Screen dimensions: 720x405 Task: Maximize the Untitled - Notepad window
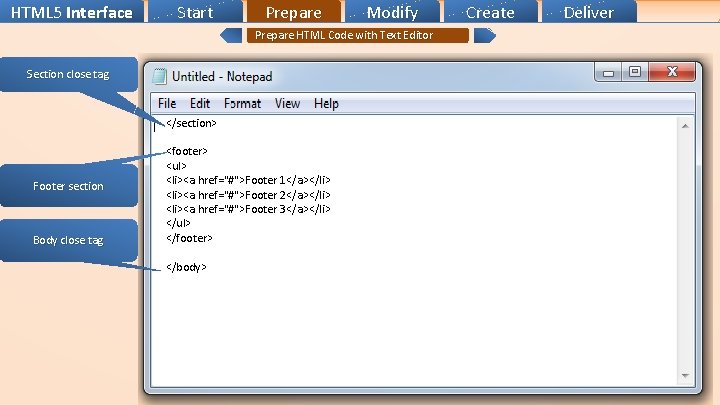(635, 72)
